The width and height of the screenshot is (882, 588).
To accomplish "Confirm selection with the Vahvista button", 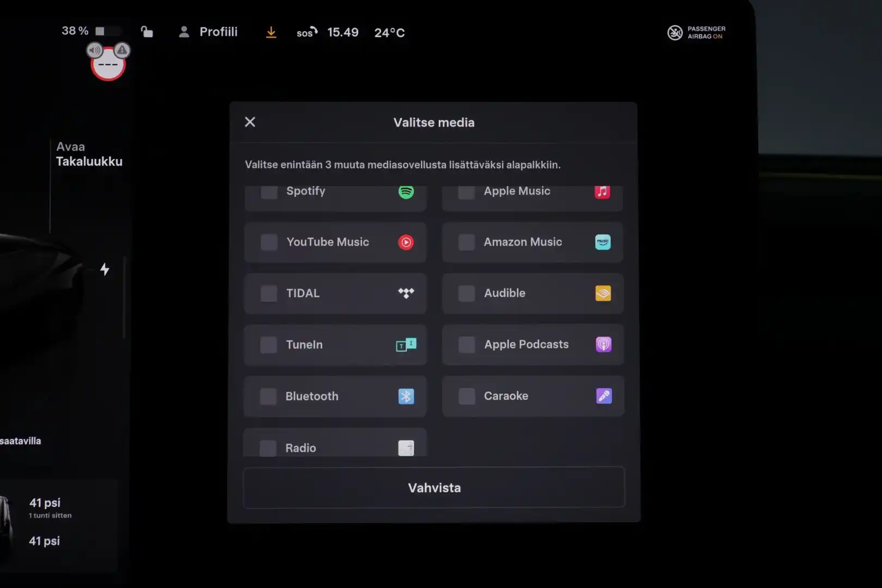I will (434, 487).
